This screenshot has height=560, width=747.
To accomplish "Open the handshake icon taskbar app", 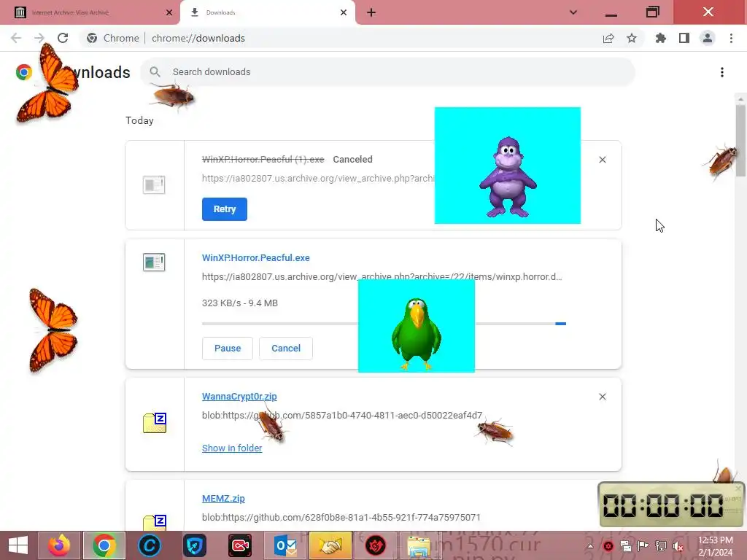I will (x=330, y=545).
